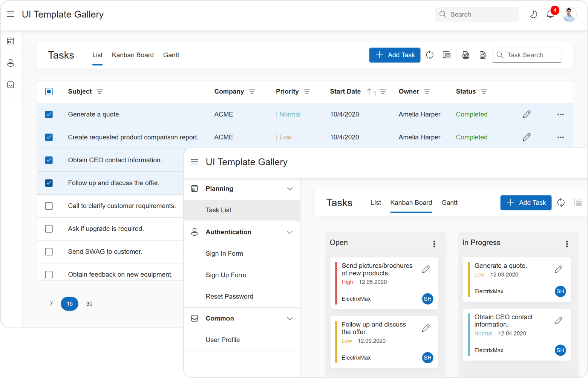Toggle dark mode moon icon
Viewport: 588px width, 378px height.
[x=533, y=15]
